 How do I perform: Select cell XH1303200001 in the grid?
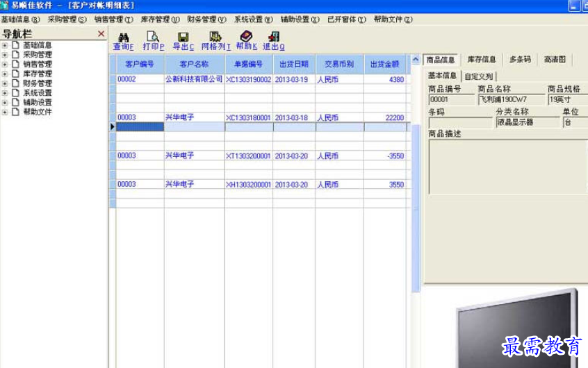[x=249, y=185]
